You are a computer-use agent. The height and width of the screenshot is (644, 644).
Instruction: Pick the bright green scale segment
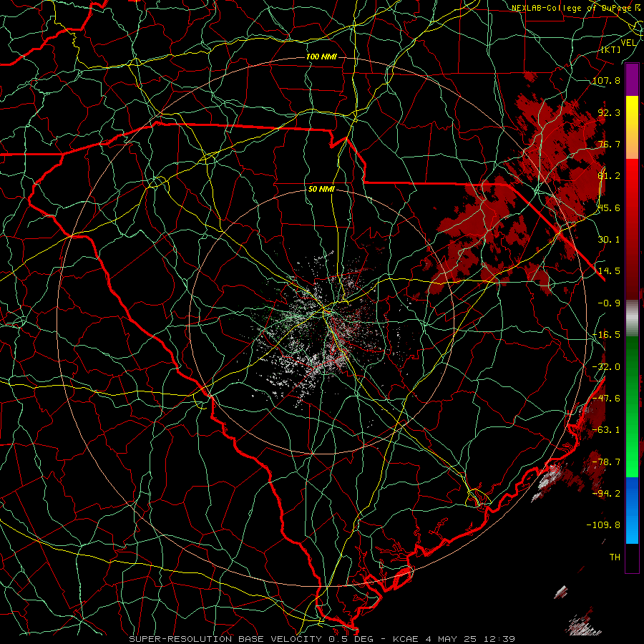(x=632, y=444)
